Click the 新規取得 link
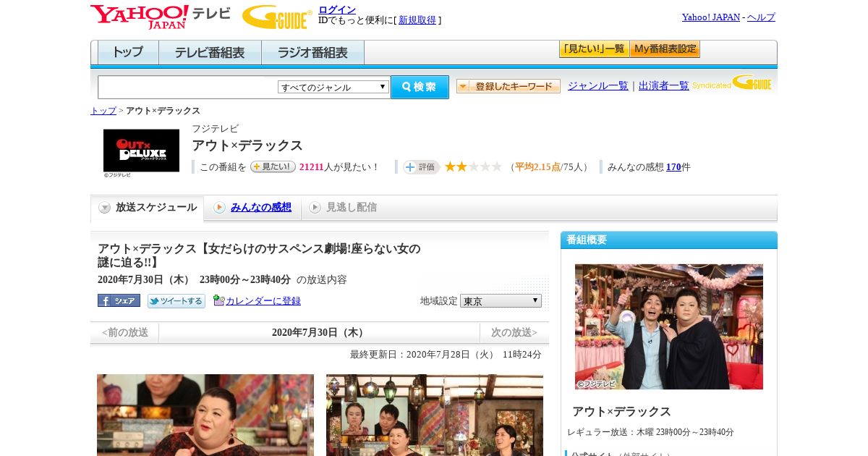Image resolution: width=868 pixels, height=456 pixels. 417,20
